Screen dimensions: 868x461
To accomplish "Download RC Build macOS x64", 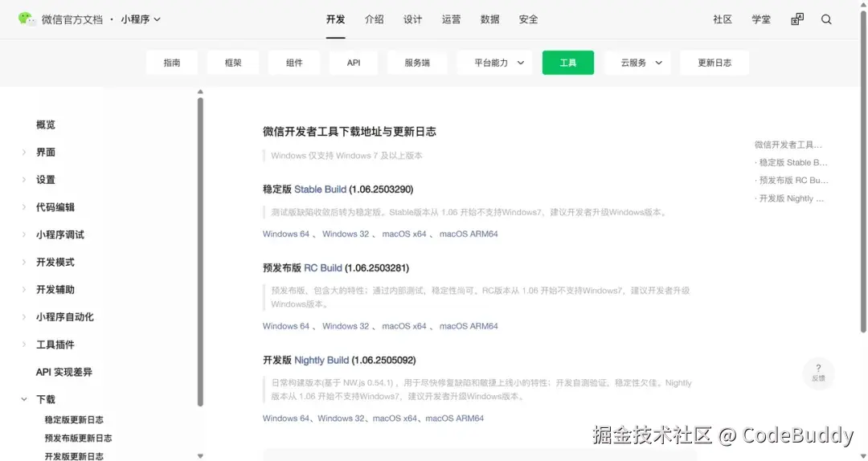I will pyautogui.click(x=404, y=326).
